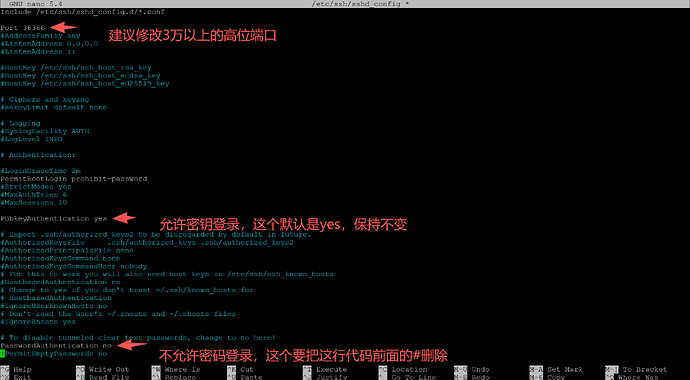The width and height of the screenshot is (690, 380).
Task: Place cursor on PasswordAuthentication no line
Action: click(56, 345)
